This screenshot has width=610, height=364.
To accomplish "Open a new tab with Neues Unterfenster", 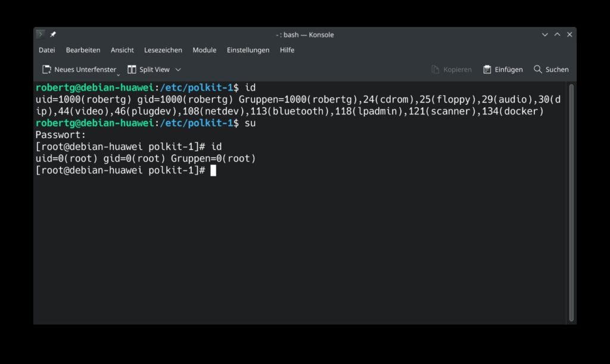I will [79, 69].
